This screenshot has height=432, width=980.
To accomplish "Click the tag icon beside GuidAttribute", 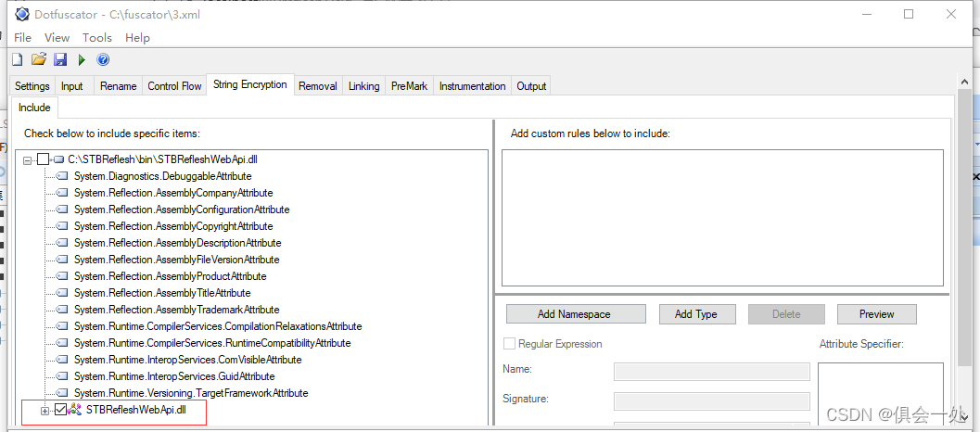I will [x=63, y=376].
